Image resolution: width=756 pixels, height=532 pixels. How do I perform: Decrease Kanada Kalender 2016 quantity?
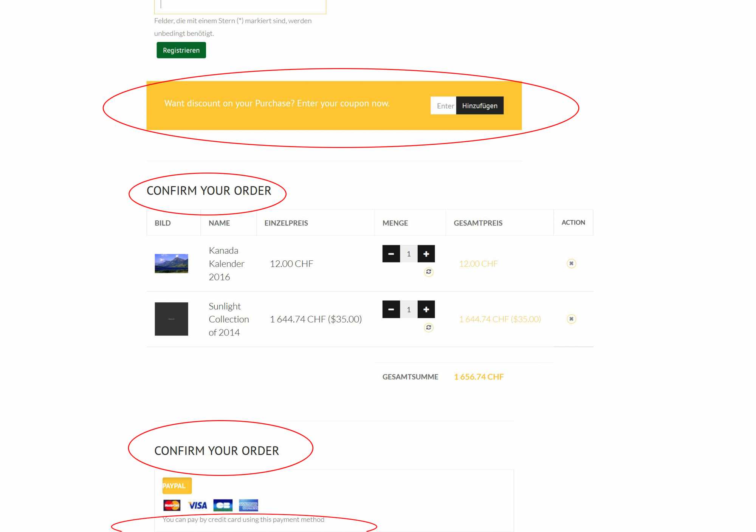pos(391,254)
